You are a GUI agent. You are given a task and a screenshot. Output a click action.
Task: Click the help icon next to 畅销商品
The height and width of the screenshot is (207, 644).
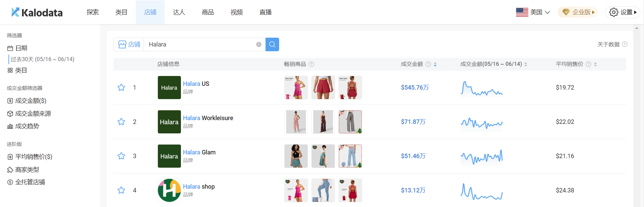311,64
